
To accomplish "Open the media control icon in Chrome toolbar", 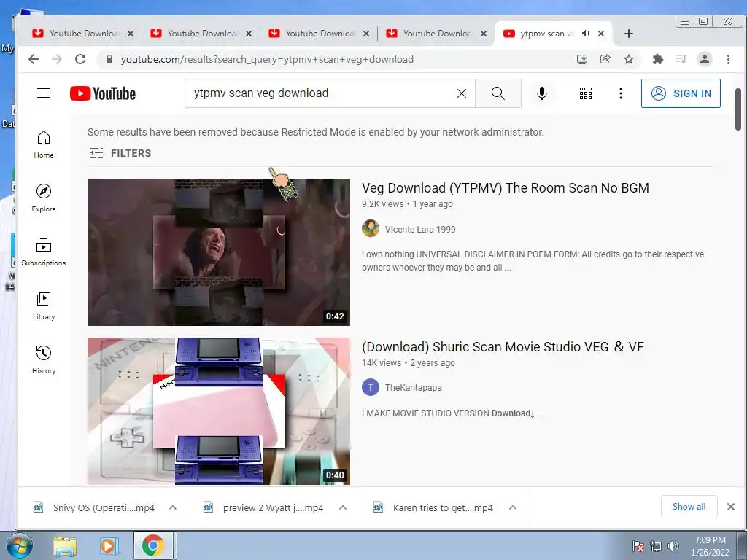I will click(x=681, y=59).
